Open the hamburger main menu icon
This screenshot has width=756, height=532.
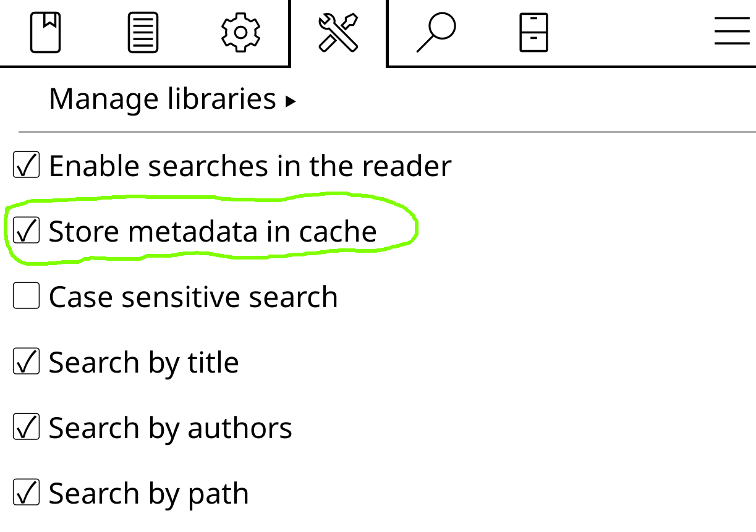(x=732, y=32)
